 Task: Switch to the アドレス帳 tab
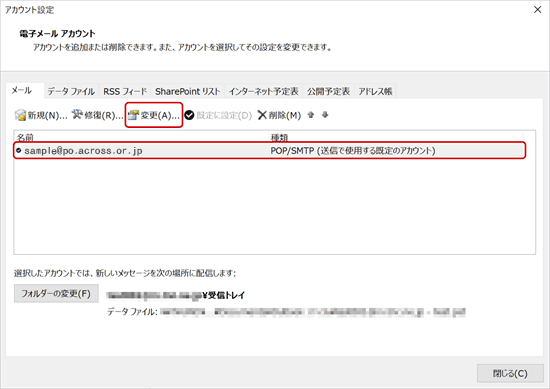click(375, 91)
